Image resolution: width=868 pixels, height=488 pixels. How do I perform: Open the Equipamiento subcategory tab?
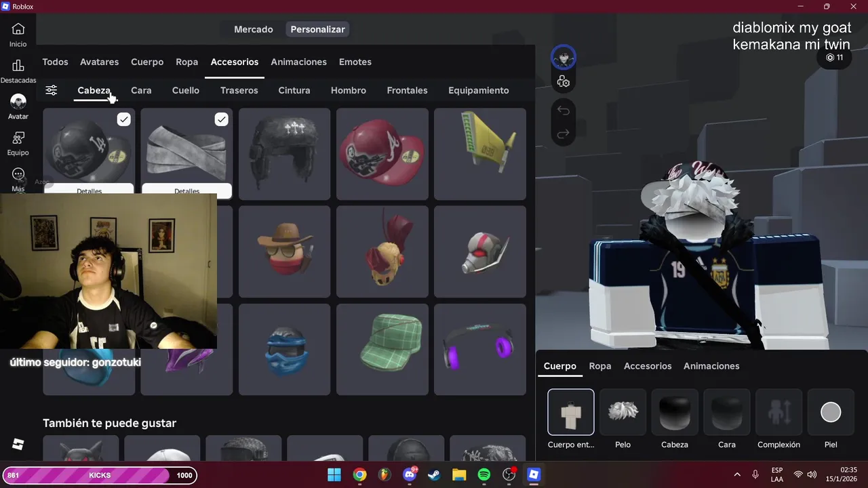(x=479, y=90)
